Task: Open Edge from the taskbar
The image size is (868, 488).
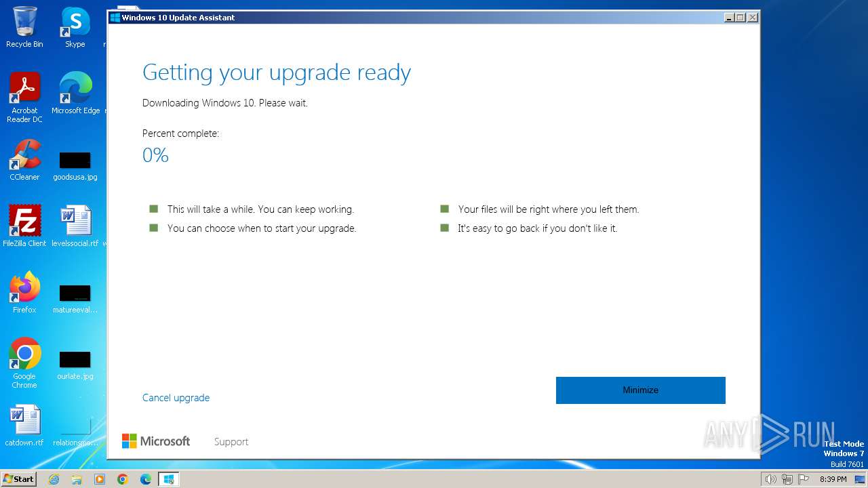Action: [x=146, y=479]
